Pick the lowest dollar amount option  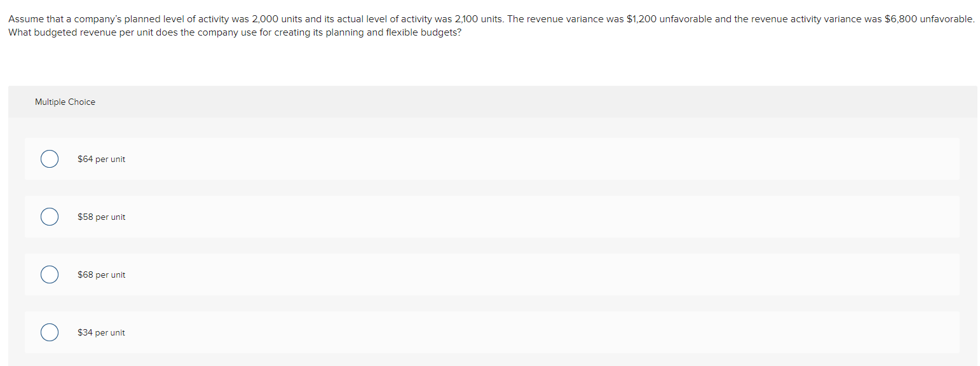pyautogui.click(x=101, y=332)
